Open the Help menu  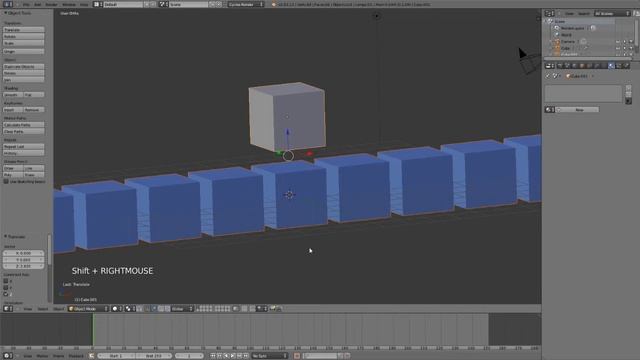tap(84, 4)
